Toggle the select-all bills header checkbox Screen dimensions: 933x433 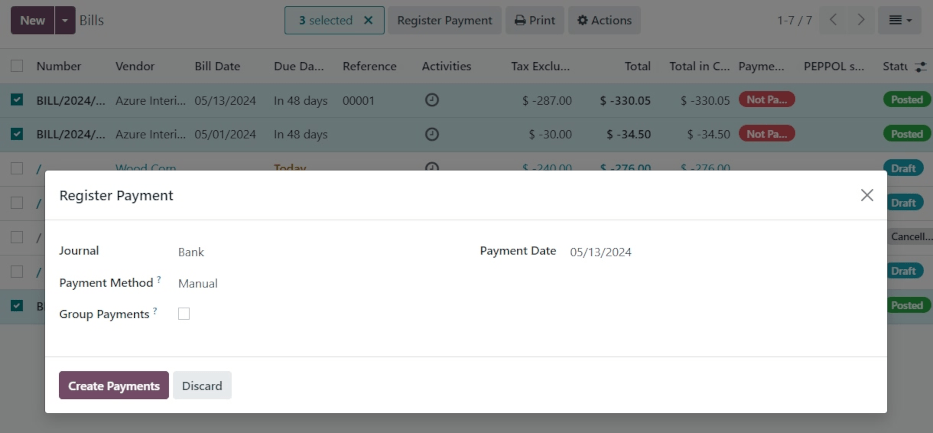(x=17, y=66)
